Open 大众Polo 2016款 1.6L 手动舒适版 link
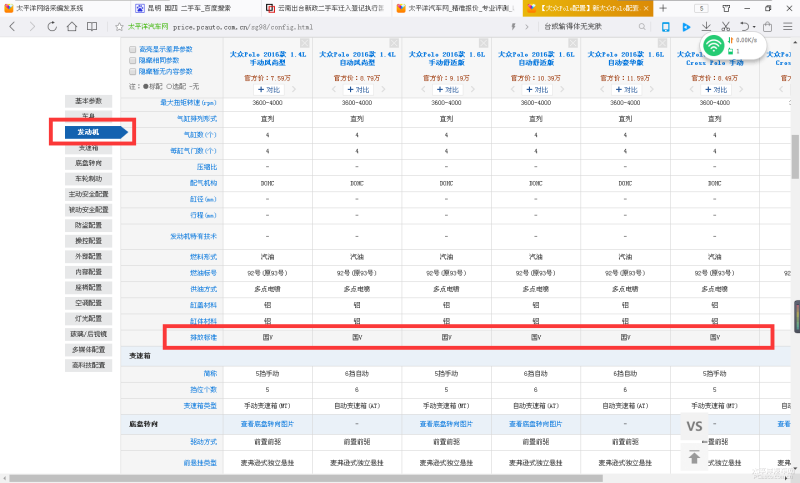 pos(446,59)
